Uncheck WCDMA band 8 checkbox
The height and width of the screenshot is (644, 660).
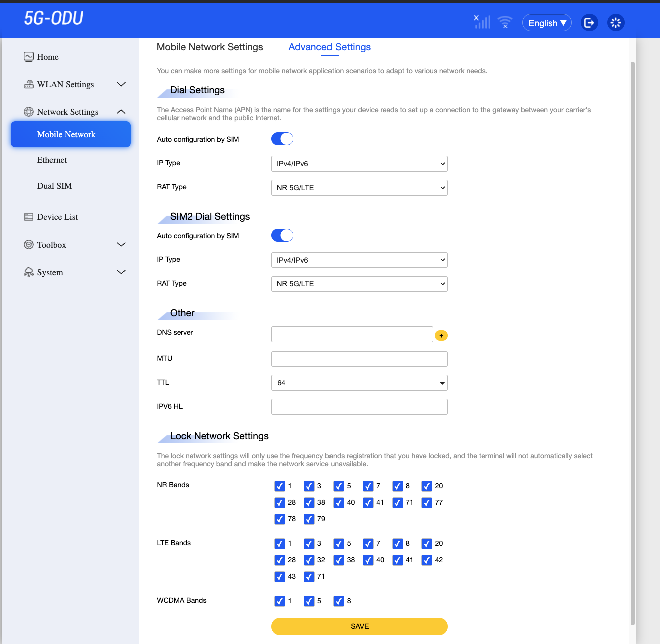(x=339, y=601)
